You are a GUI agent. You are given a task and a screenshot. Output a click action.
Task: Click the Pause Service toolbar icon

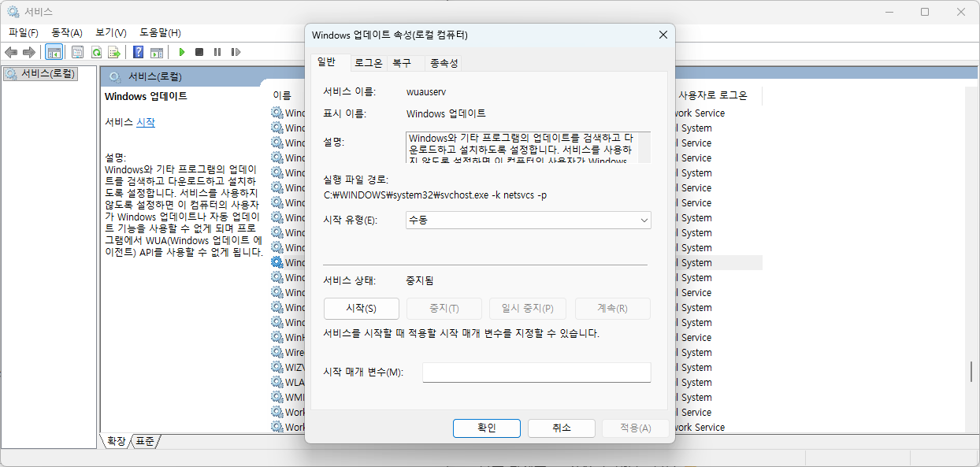click(x=217, y=52)
